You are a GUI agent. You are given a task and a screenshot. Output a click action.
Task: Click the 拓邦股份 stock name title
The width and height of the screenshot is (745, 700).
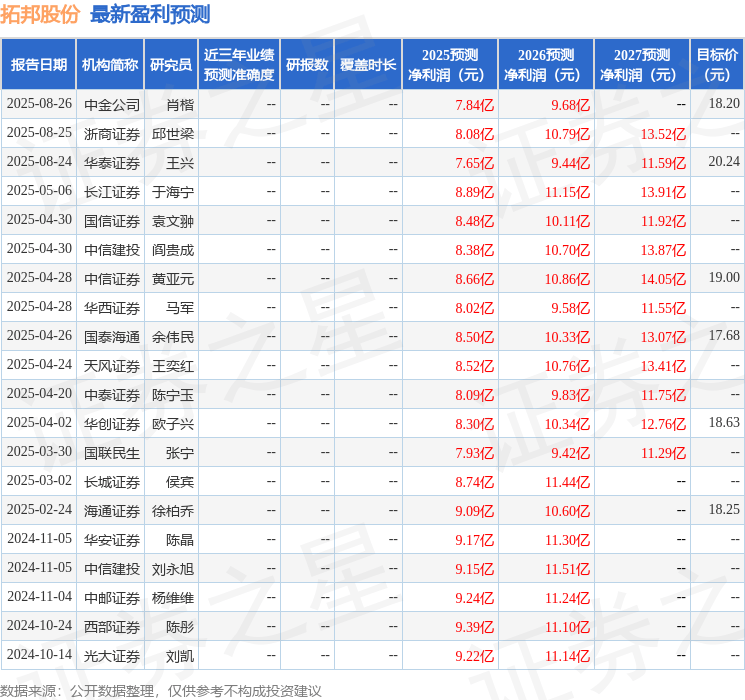41,15
